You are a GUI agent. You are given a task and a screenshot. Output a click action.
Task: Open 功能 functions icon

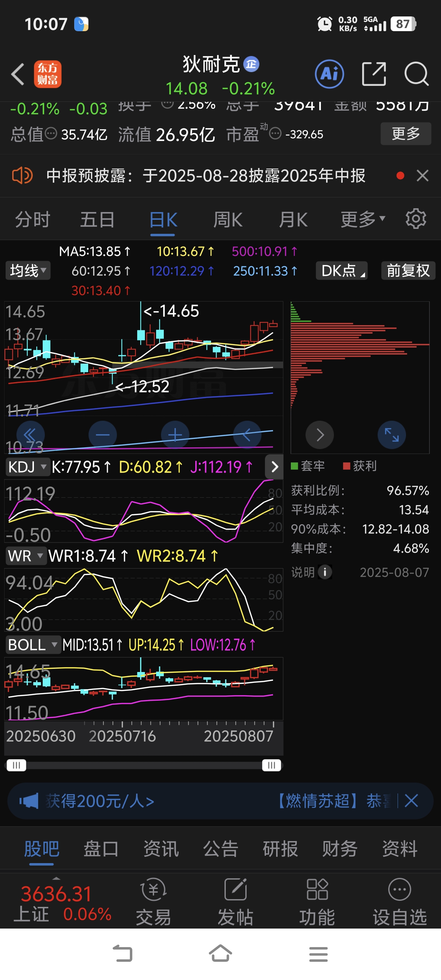point(317,902)
